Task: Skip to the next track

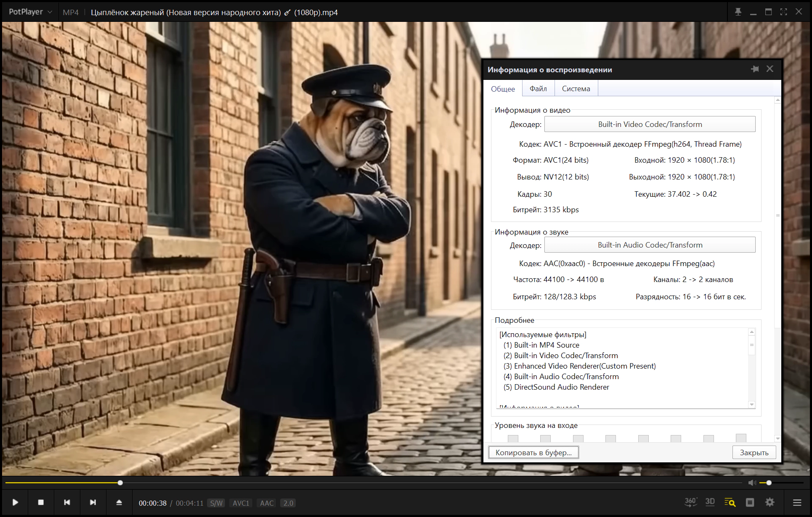Action: (93, 502)
